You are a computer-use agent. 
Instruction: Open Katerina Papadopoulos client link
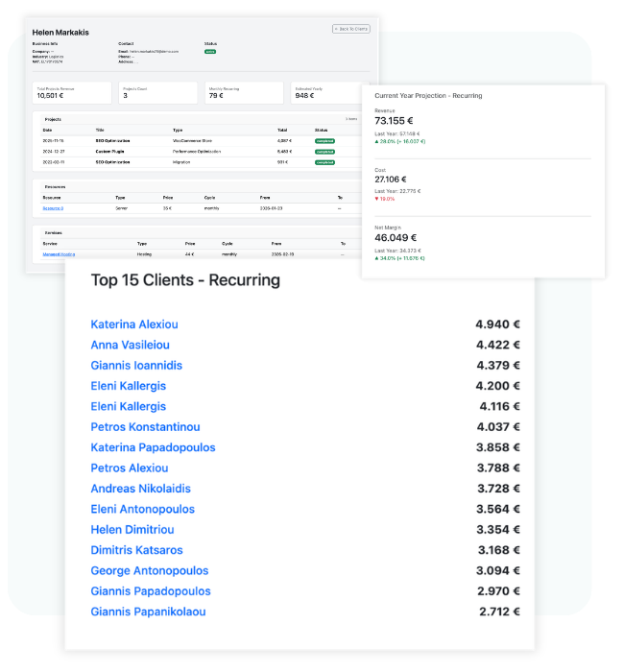[x=153, y=447]
